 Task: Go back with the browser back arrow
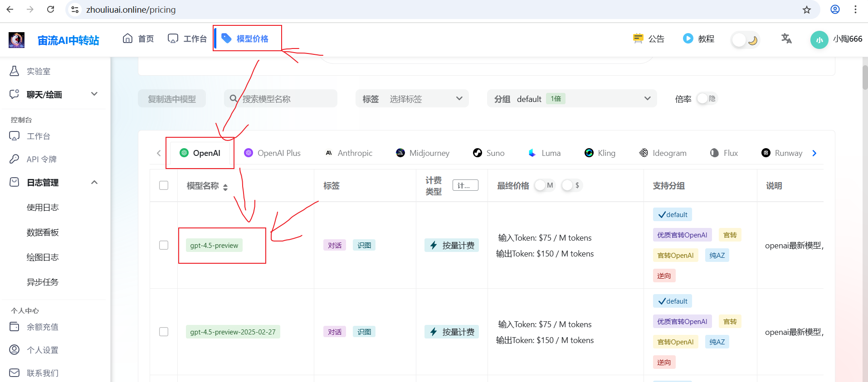(10, 10)
